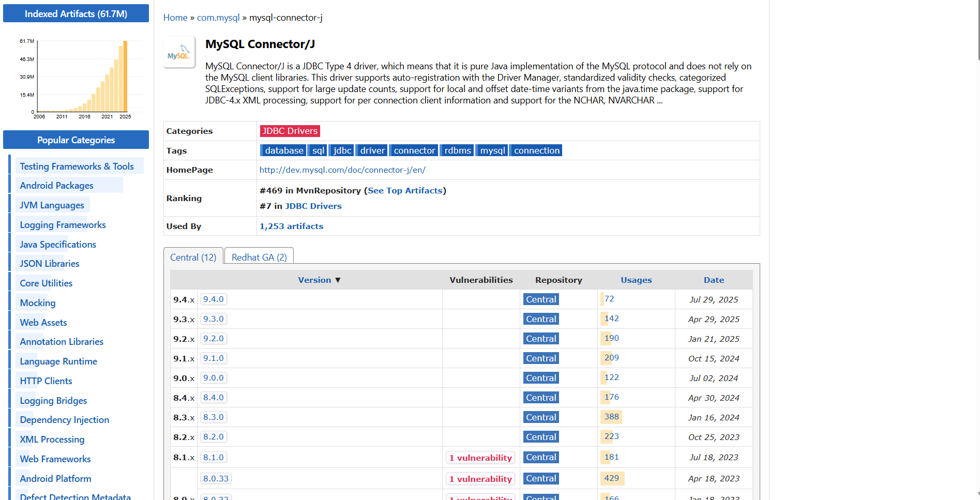
Task: Open version 9.0.0
Action: (214, 378)
